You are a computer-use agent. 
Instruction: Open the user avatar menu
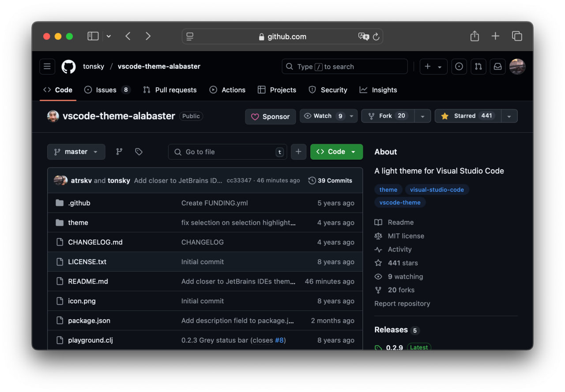point(517,67)
